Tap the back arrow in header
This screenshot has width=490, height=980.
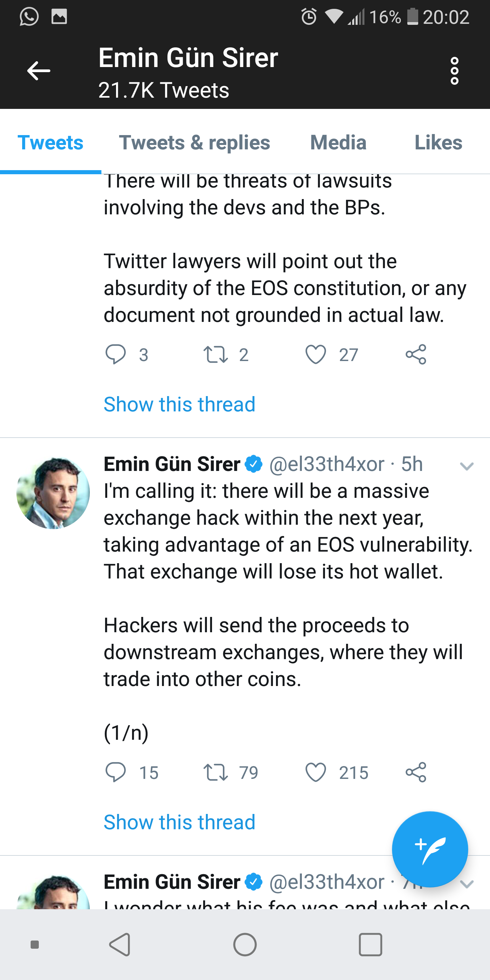point(39,71)
